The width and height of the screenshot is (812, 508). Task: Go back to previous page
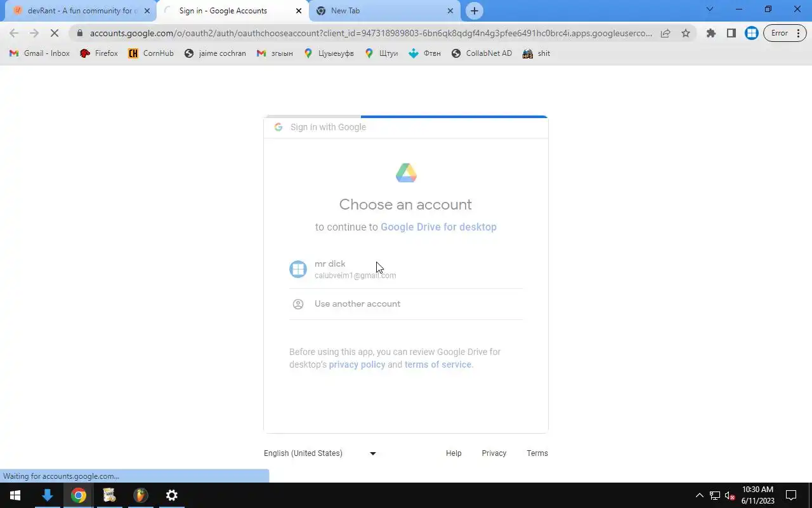(14, 33)
